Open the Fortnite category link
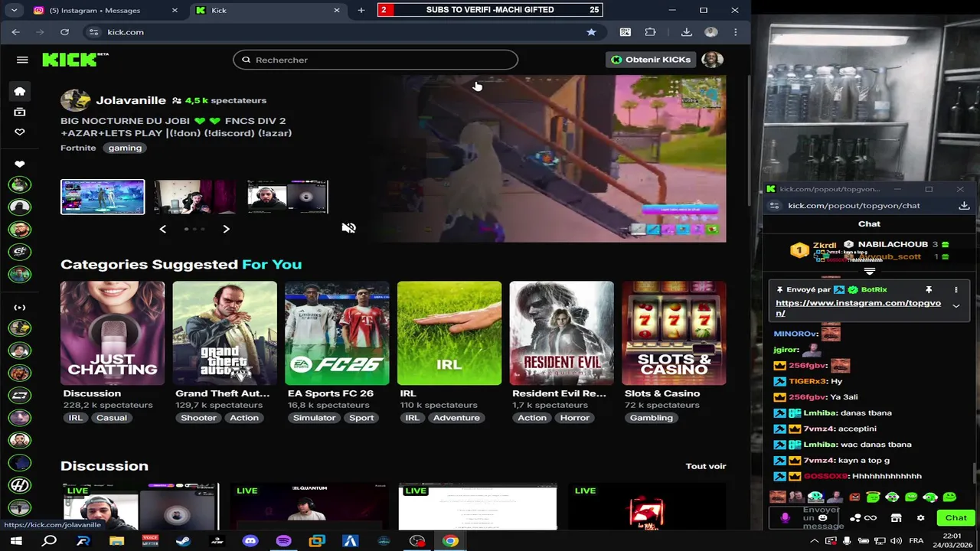Viewport: 980px width, 551px height. click(78, 148)
